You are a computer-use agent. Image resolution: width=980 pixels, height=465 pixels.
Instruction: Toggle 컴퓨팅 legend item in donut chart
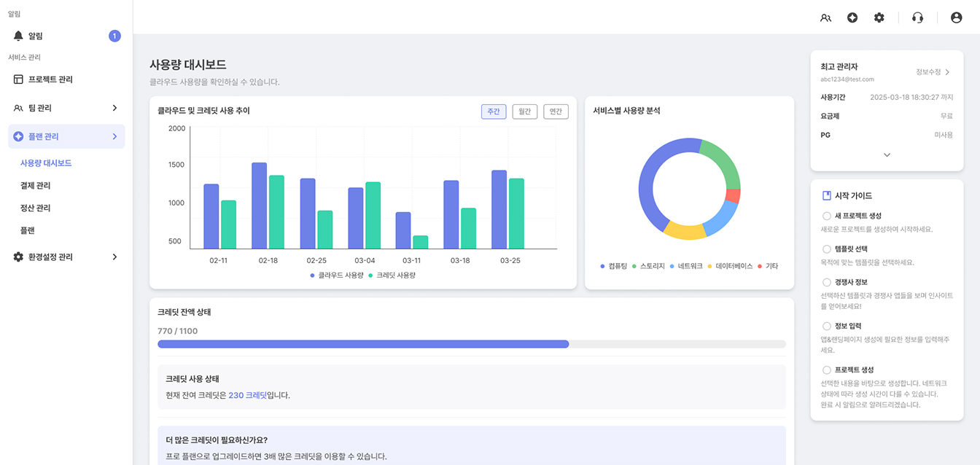[613, 266]
